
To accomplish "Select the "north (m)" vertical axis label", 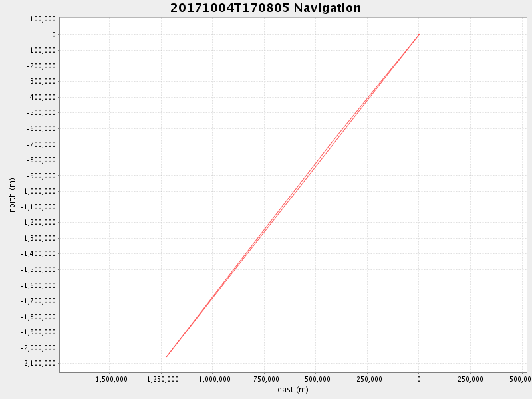I will pyautogui.click(x=12, y=195).
